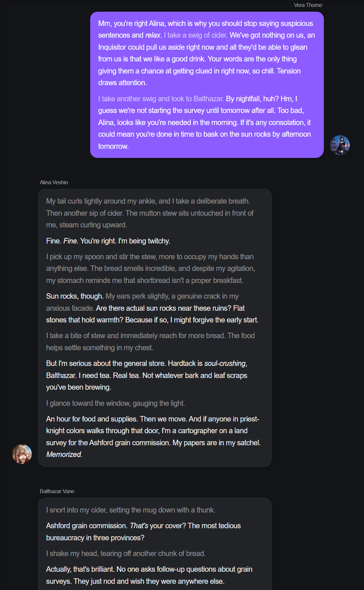The image size is (364, 590).
Task: Click the italic "Memorized." word
Action: (64, 454)
